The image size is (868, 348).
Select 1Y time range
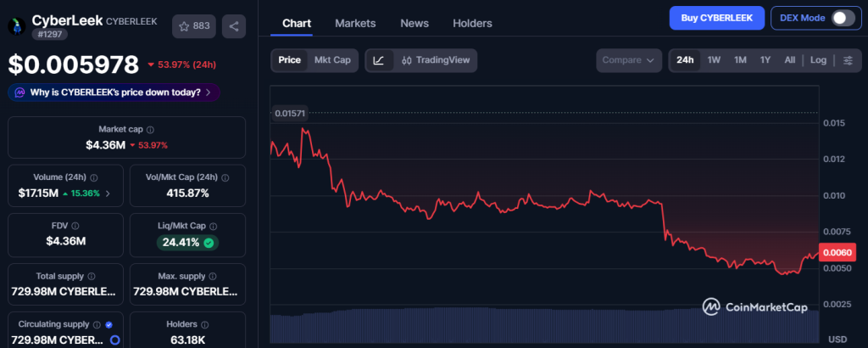tap(765, 60)
